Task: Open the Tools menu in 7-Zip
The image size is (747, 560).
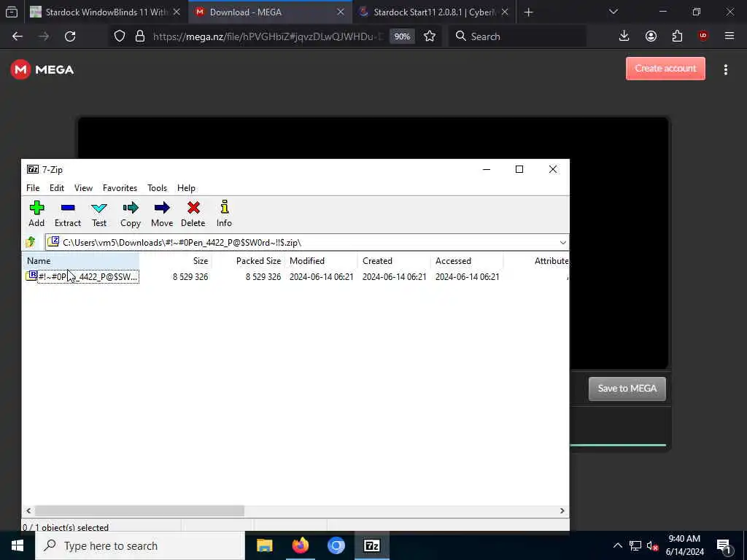Action: (158, 188)
